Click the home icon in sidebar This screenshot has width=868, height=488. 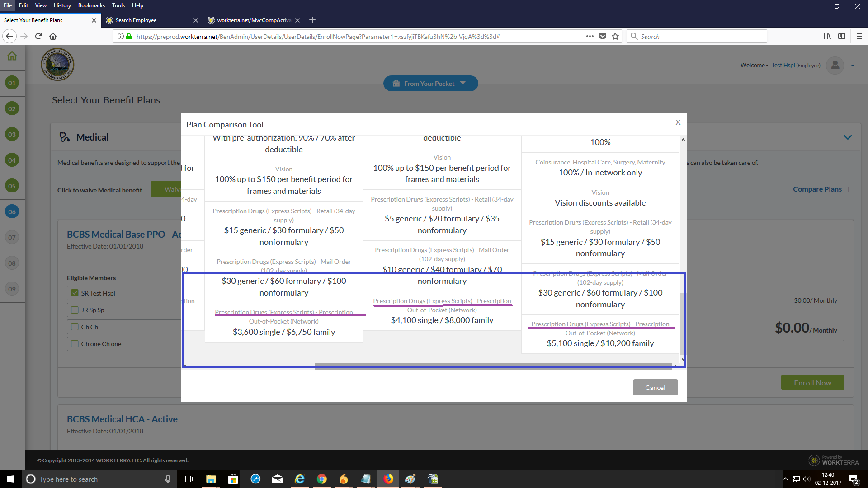(x=12, y=56)
